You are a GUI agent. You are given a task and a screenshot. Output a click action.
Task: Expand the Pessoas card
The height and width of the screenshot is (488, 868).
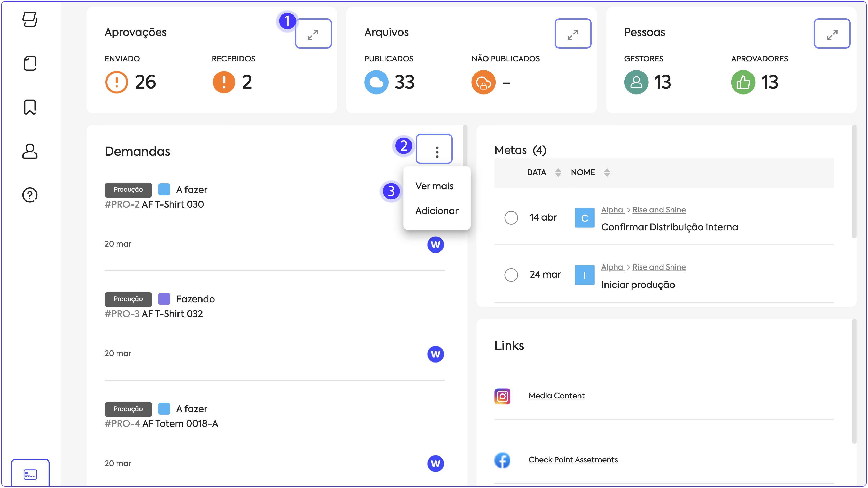[x=832, y=34]
